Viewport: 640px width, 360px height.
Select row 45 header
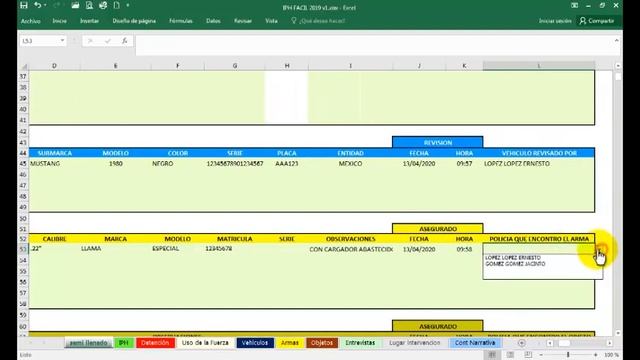pyautogui.click(x=23, y=164)
